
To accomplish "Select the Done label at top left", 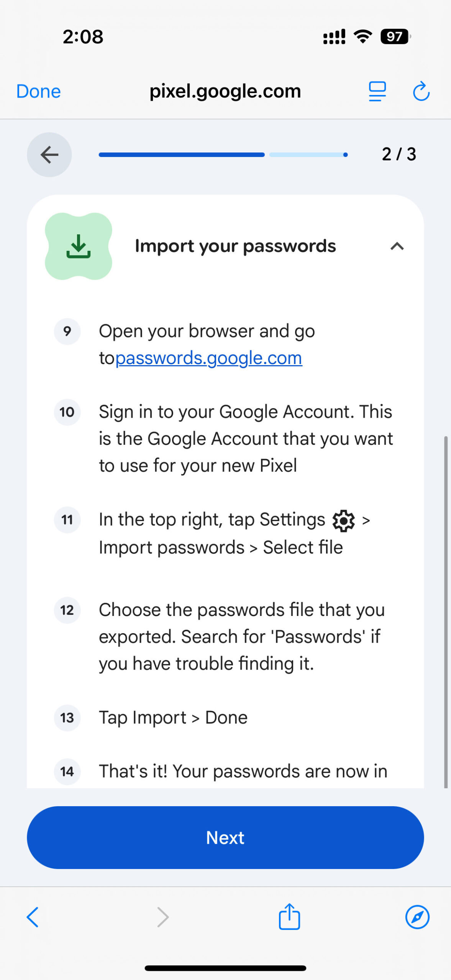I will (x=38, y=91).
